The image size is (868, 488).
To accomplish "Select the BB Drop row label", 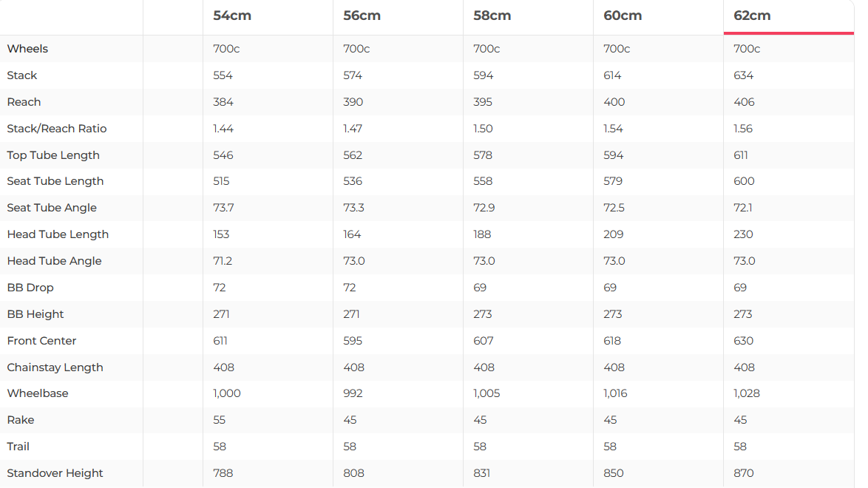I will click(30, 288).
